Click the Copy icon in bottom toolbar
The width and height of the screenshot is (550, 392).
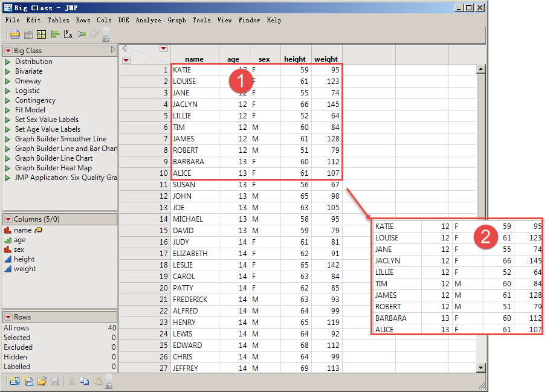pos(84,381)
